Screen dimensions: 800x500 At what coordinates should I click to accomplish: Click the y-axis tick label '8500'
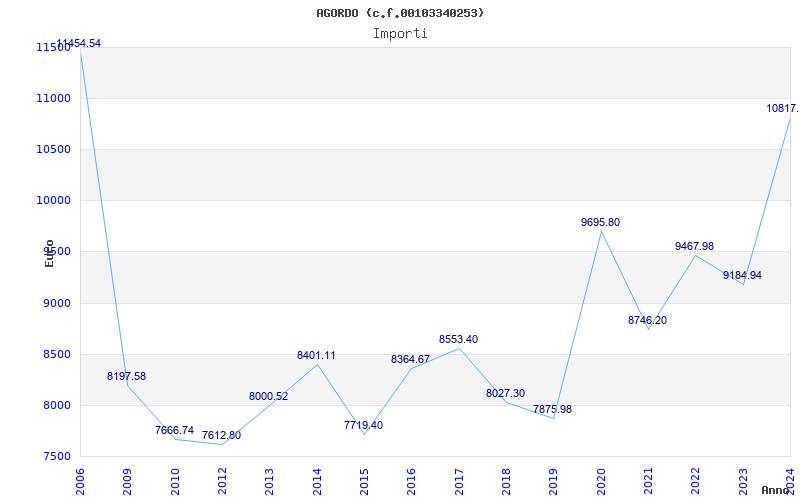57,355
